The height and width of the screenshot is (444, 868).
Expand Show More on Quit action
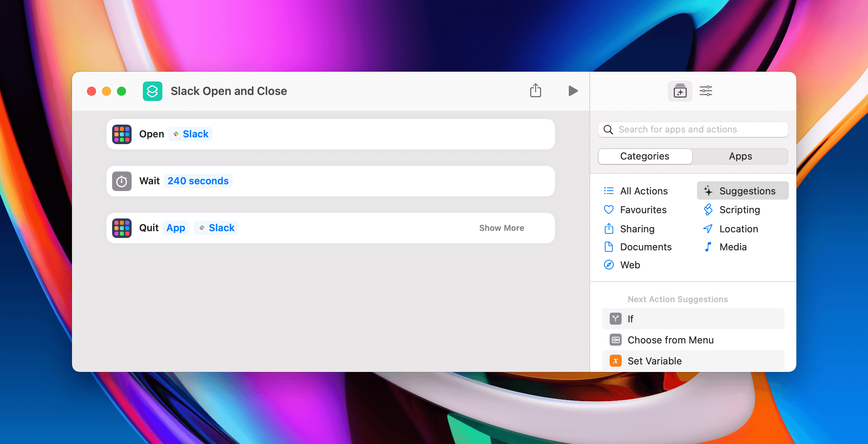pos(501,228)
